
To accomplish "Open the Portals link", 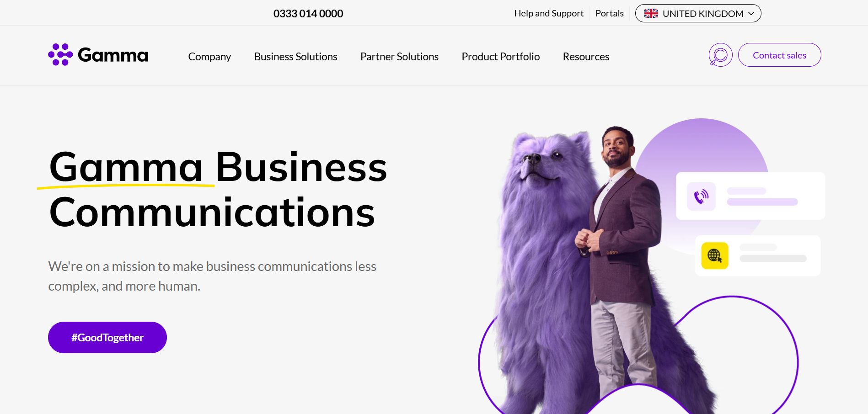I will point(609,13).
